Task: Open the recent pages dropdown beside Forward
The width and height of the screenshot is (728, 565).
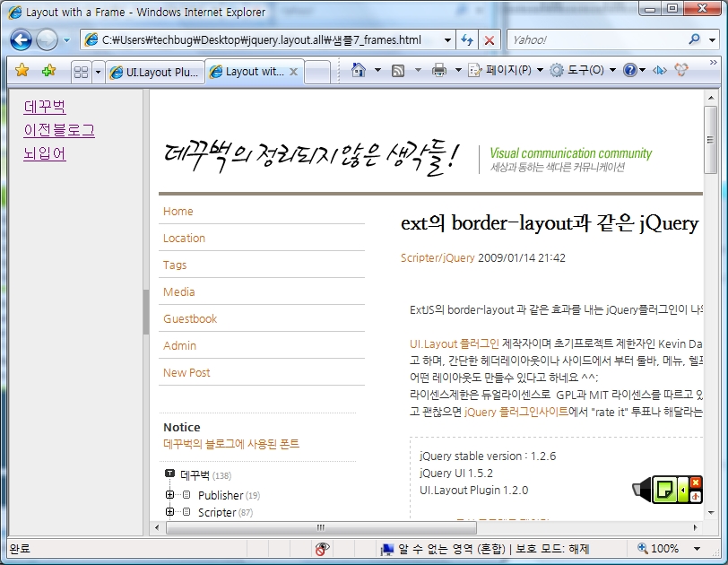Action: pyautogui.click(x=66, y=40)
